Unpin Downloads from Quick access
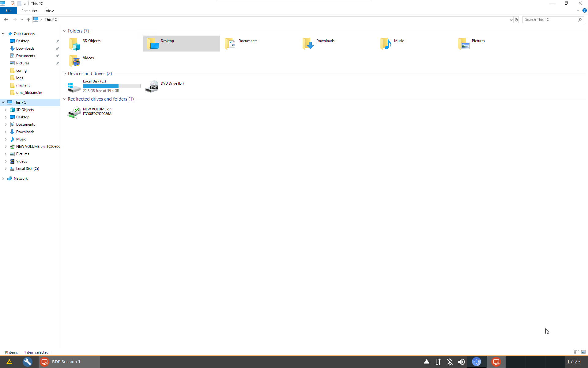 (x=57, y=48)
